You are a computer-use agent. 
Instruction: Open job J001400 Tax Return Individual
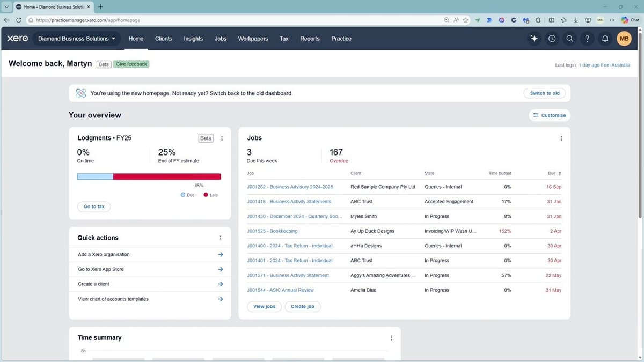[x=290, y=246]
